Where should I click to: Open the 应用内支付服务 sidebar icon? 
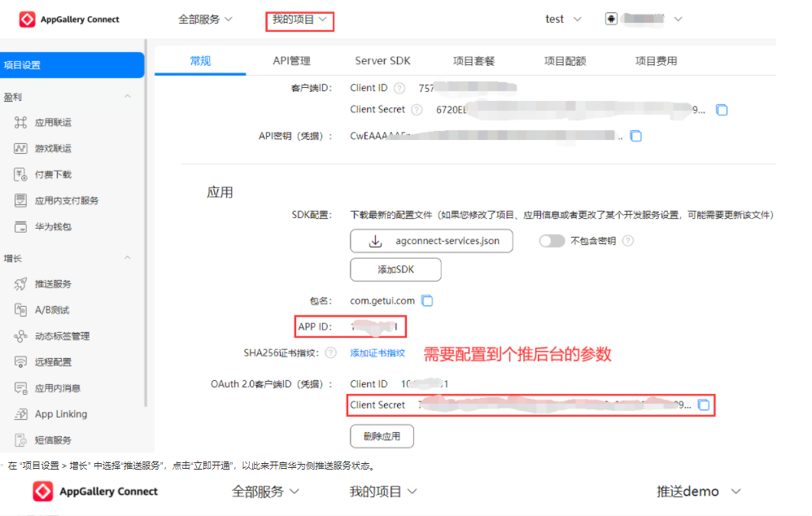click(20, 200)
